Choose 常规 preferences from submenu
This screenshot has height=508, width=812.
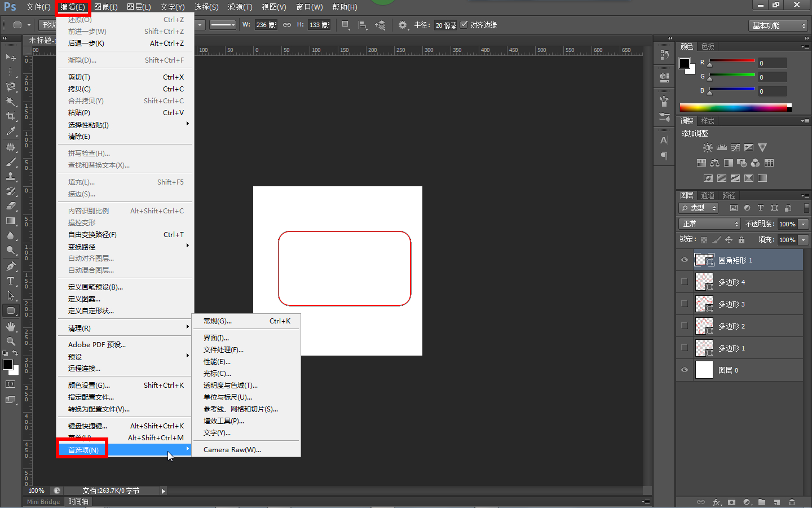click(x=246, y=321)
